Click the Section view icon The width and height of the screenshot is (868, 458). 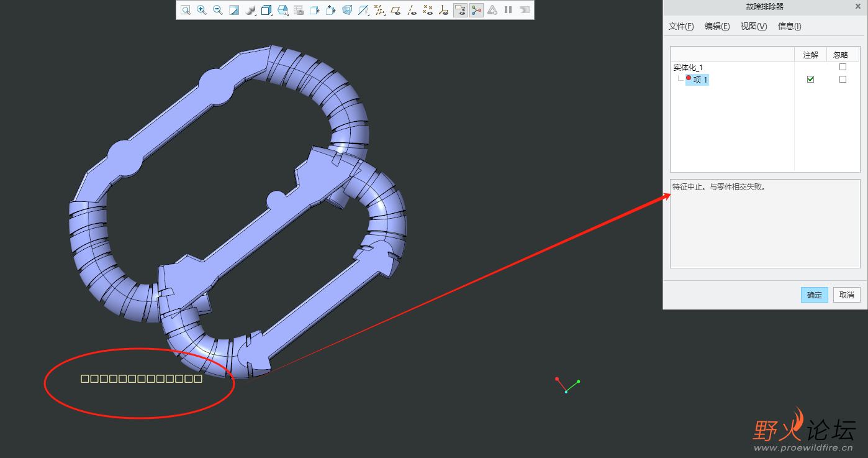363,10
